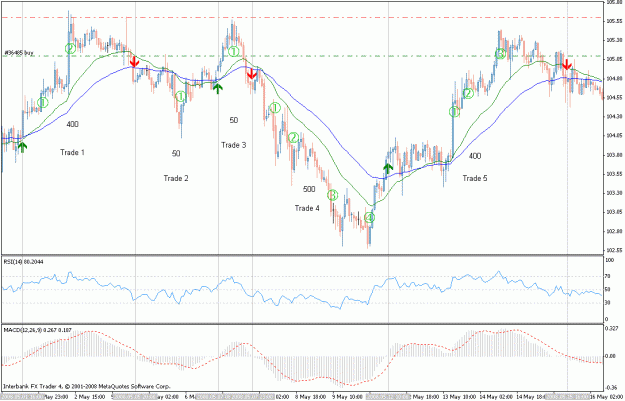The width and height of the screenshot is (625, 401).
Task: Select the "13 May 10:00" time label
Action: tap(458, 397)
